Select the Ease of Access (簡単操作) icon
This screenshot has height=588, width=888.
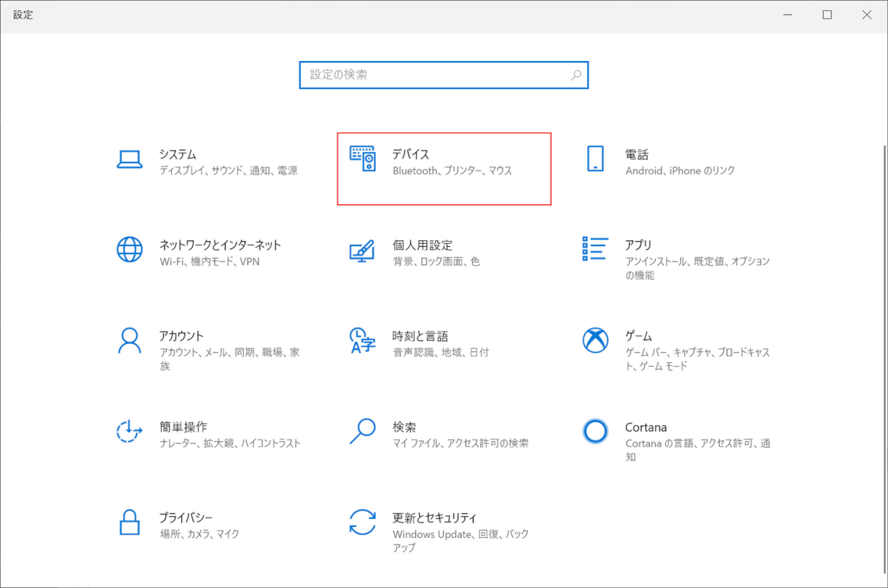129,431
